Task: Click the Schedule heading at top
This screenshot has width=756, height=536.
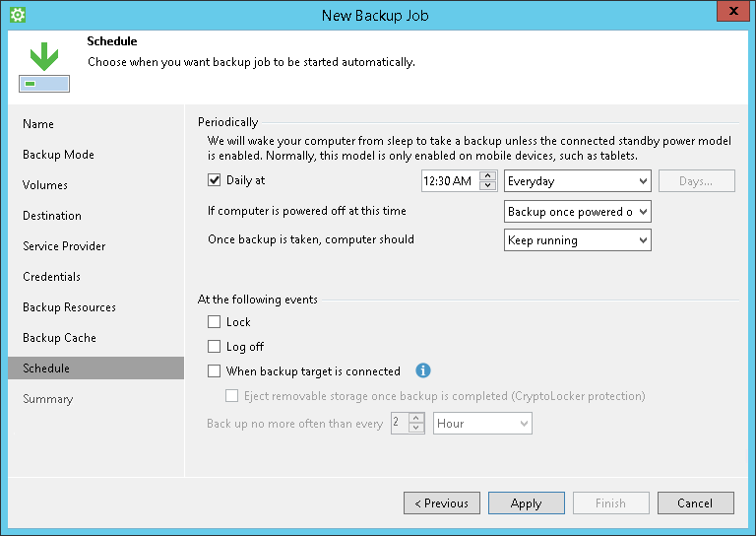Action: pyautogui.click(x=112, y=41)
